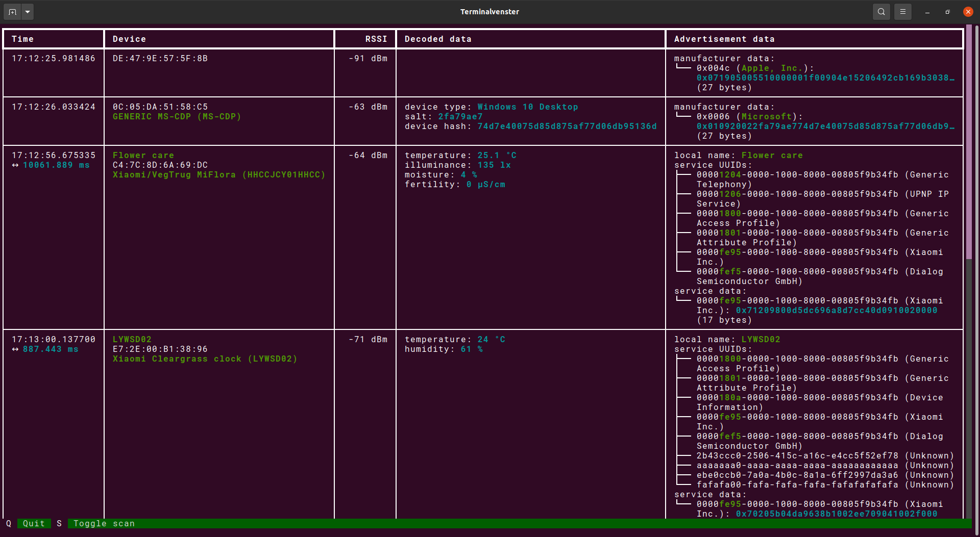
Task: Click the Toggle scan footer button
Action: pyautogui.click(x=104, y=524)
